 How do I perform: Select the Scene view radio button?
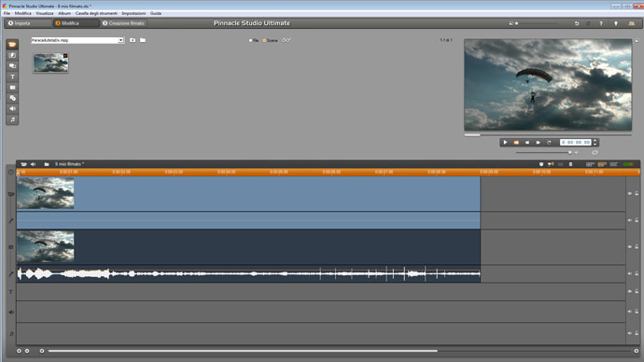[264, 40]
